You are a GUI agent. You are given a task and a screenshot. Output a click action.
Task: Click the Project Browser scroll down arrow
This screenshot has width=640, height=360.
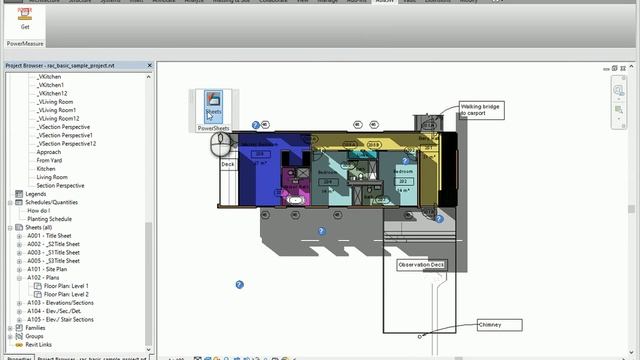coord(149,350)
